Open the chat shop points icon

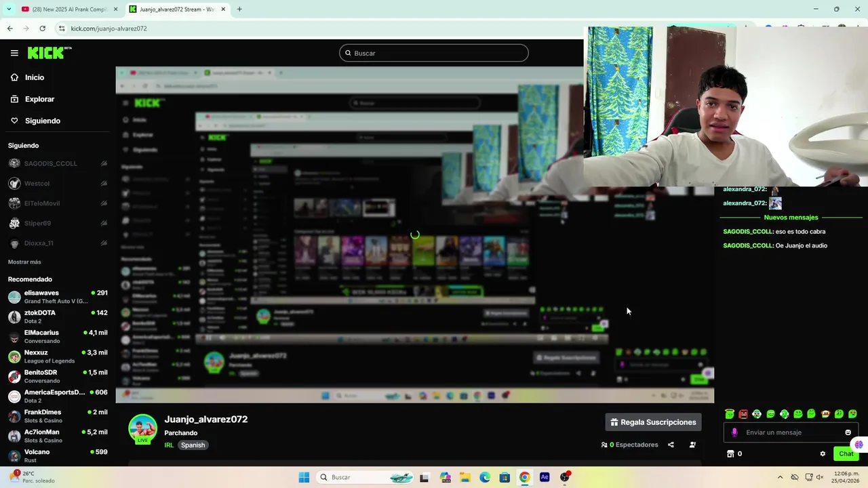730,454
